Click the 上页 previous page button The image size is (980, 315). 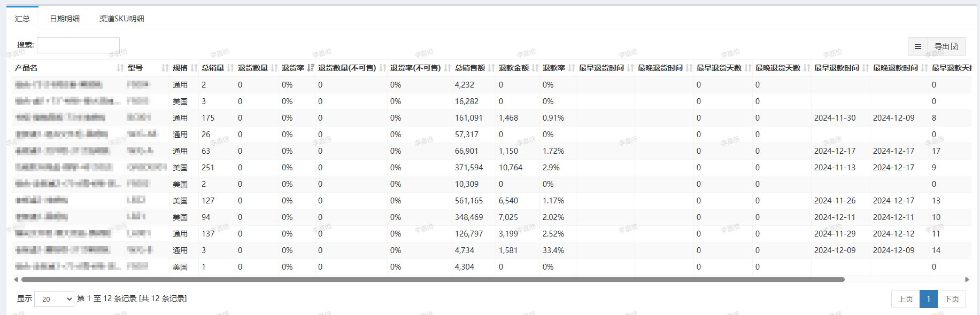(905, 299)
